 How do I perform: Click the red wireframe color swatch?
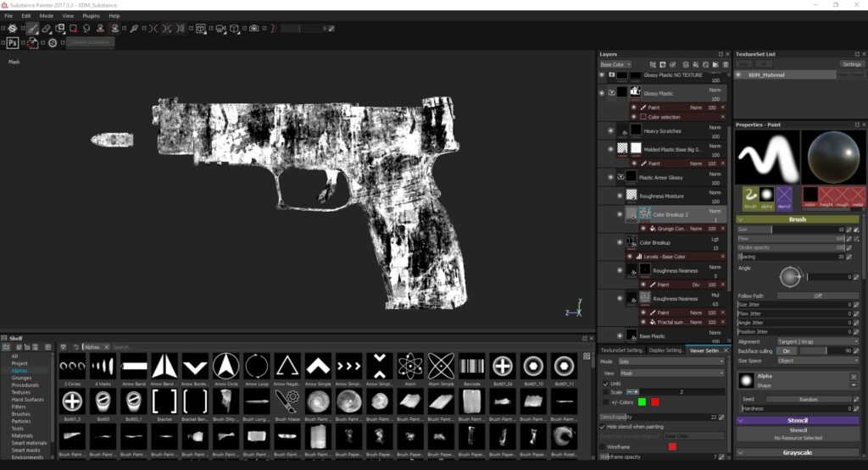tap(672, 447)
